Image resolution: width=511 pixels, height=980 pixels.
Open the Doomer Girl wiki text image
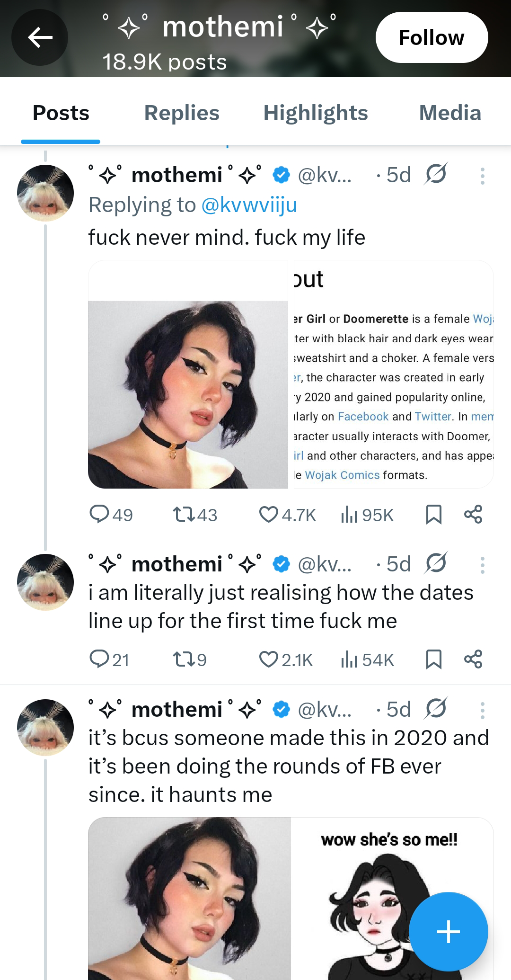click(x=393, y=374)
